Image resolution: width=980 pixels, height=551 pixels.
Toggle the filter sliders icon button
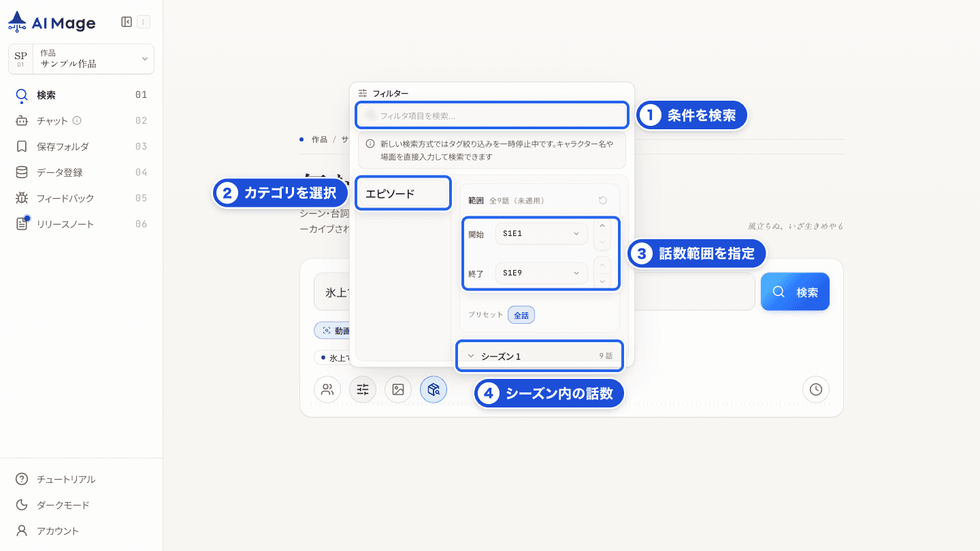[x=363, y=390]
